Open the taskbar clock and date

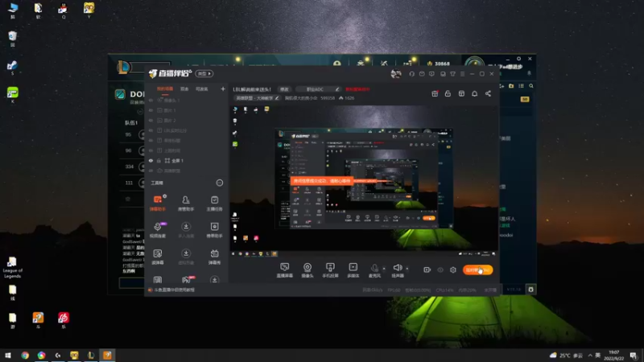point(613,355)
